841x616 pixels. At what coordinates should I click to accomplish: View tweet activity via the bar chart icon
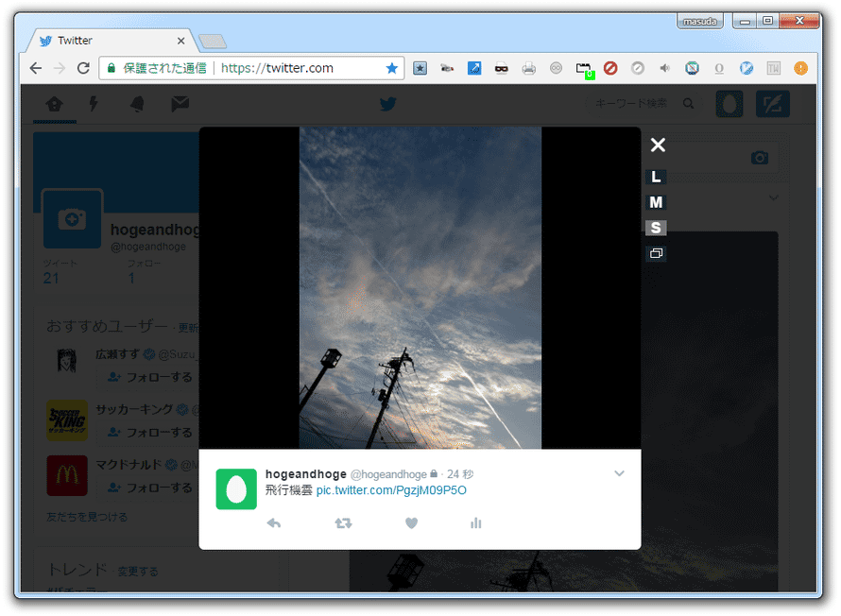475,523
